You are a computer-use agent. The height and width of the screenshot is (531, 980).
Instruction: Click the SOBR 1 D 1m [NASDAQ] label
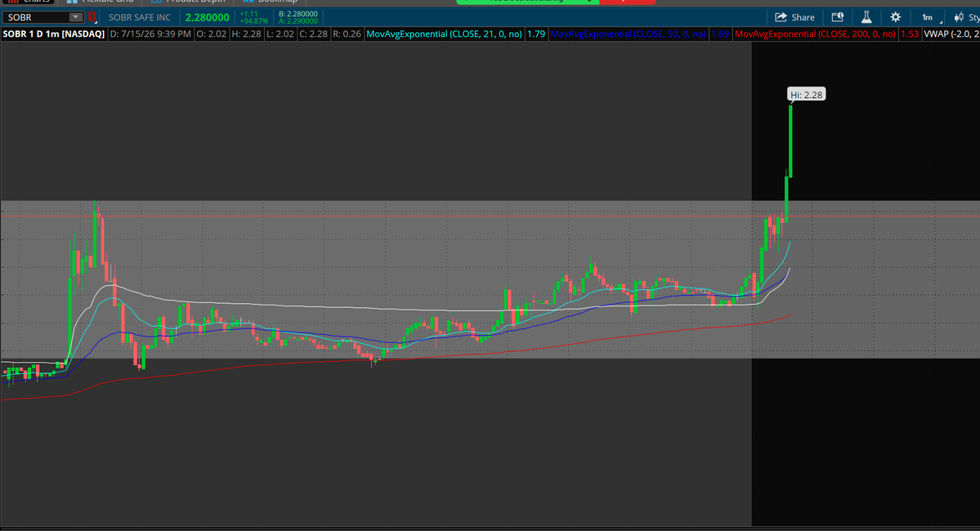coord(54,34)
